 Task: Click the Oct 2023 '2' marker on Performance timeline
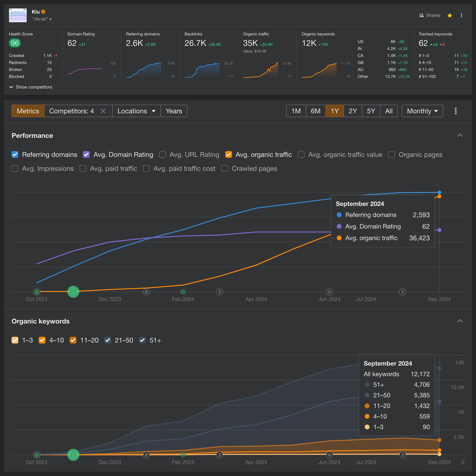coord(37,292)
